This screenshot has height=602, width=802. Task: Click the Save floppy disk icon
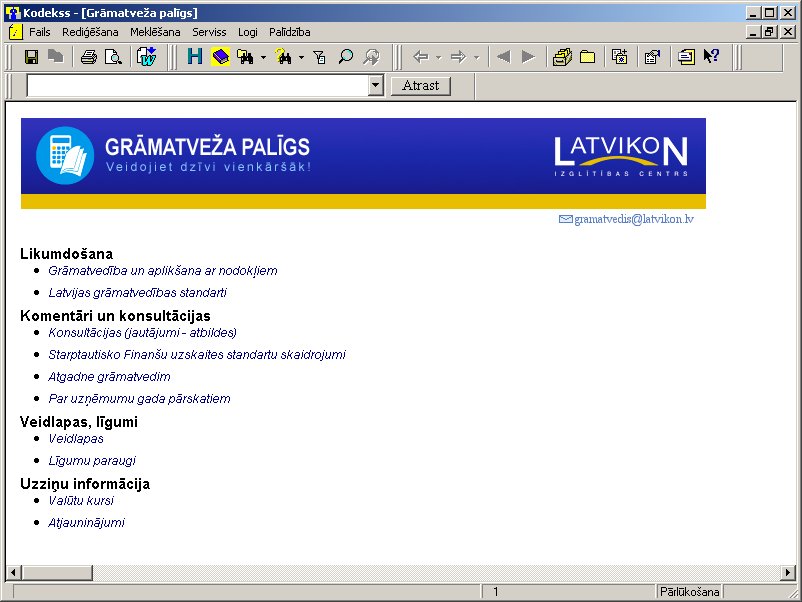coord(32,57)
